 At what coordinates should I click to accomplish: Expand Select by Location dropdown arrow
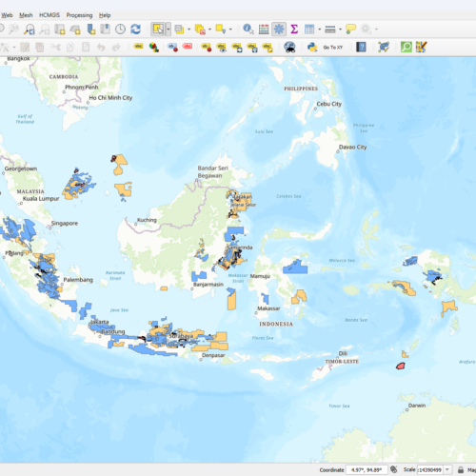230,30
